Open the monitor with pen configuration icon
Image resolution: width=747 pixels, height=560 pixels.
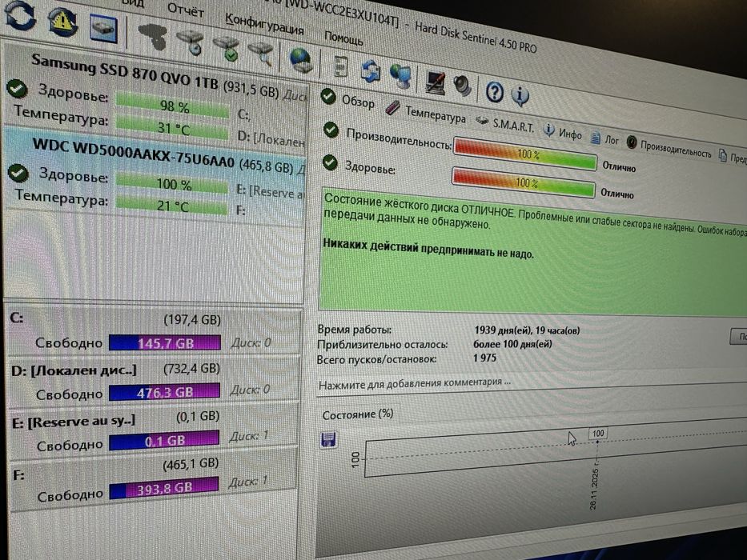tap(435, 82)
